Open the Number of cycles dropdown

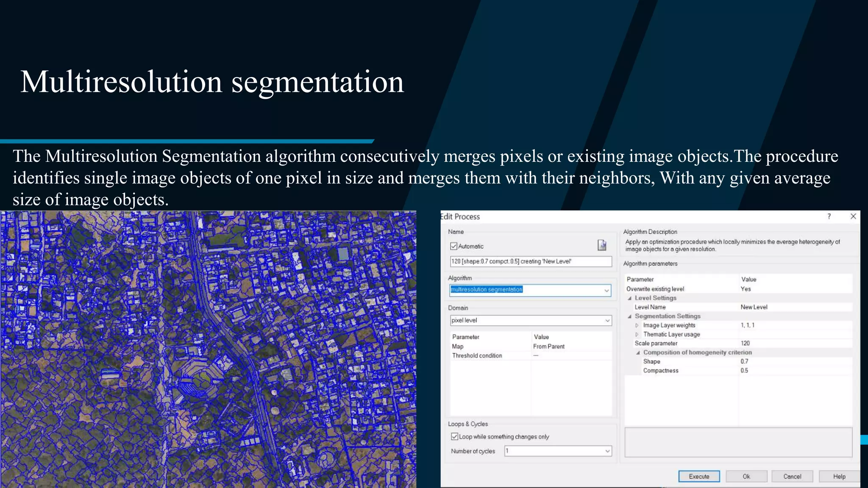click(607, 451)
